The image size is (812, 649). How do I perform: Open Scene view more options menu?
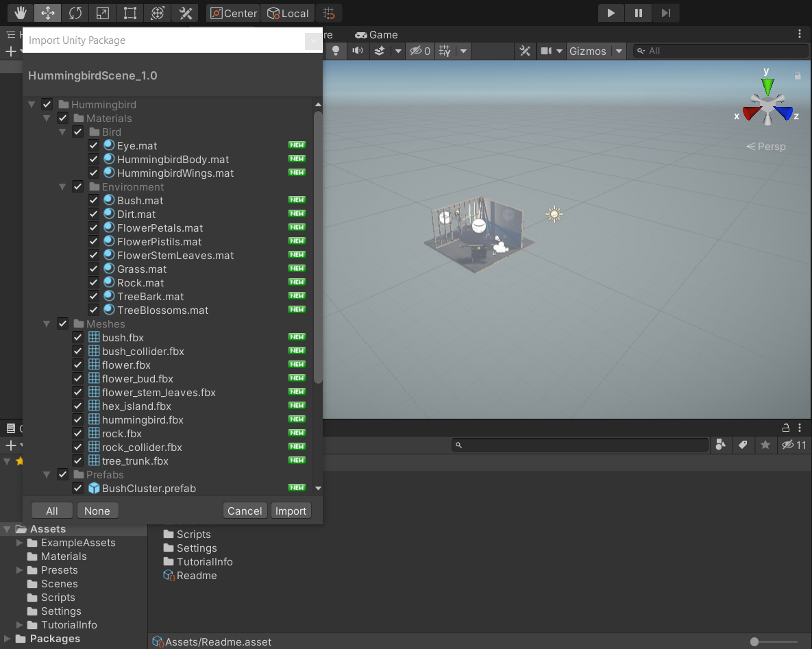(800, 34)
